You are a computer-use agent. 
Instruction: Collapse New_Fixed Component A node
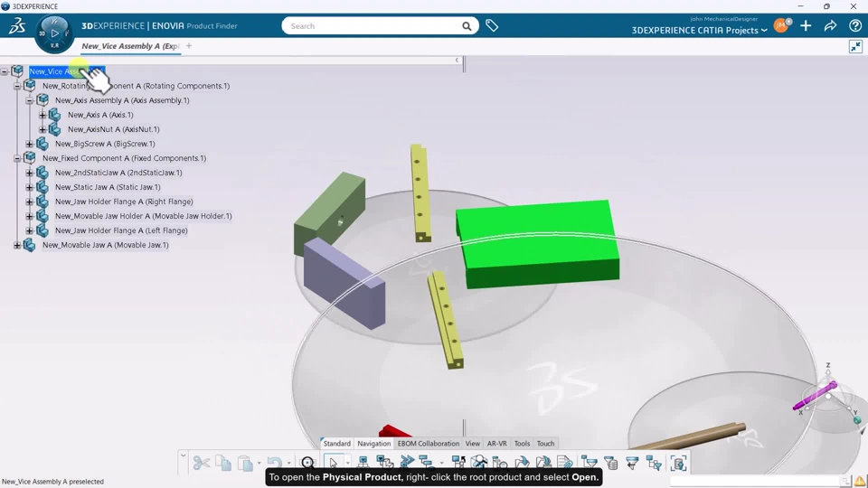click(17, 158)
